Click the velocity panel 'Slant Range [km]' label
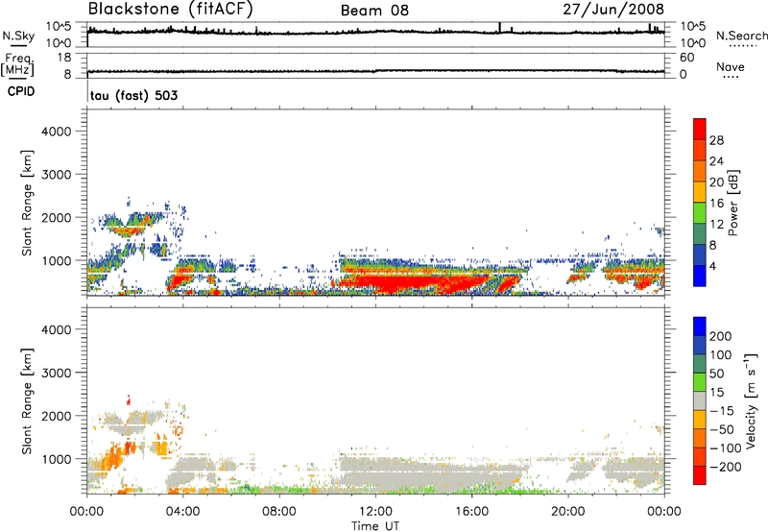Screen dimensions: 768x532 point(27,401)
